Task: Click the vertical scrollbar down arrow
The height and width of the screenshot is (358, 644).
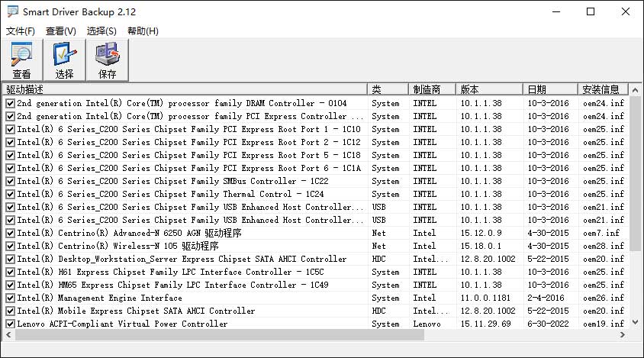Action: point(635,322)
